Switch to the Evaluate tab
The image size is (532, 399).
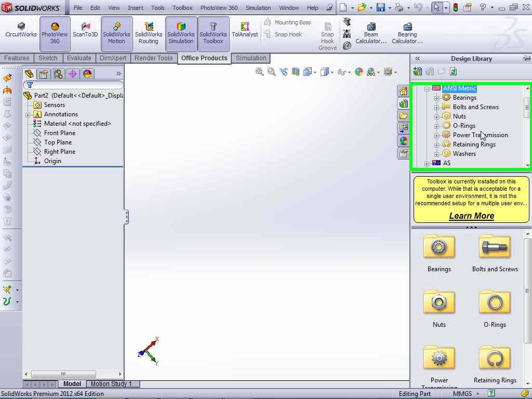79,58
